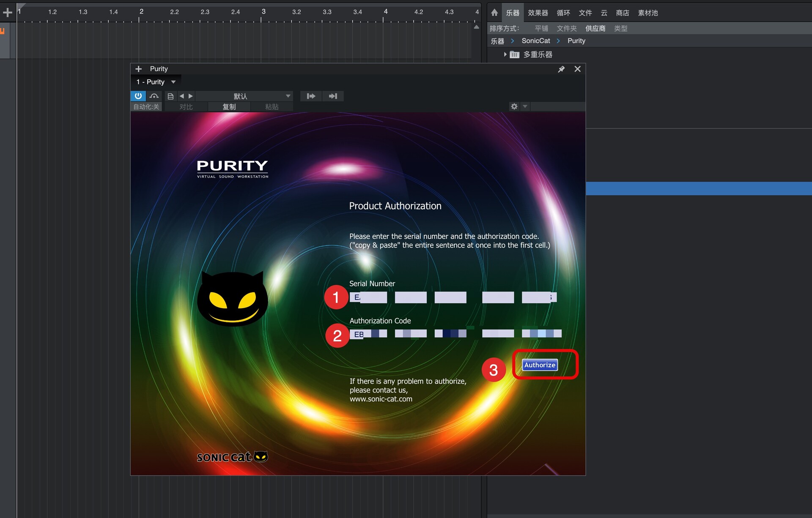
Task: Click the fourth Authorization Code cell
Action: pyautogui.click(x=498, y=334)
